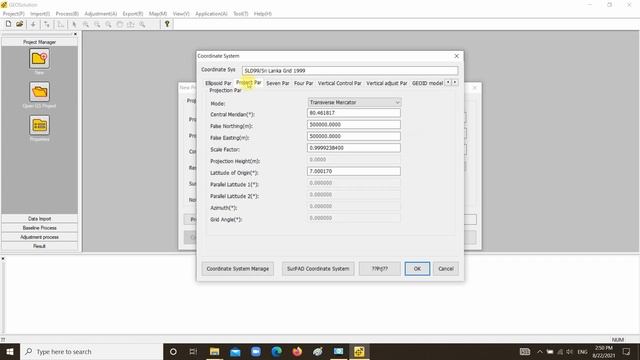640x360 pixels.
Task: Open Firefox from the taskbar
Action: [297, 351]
